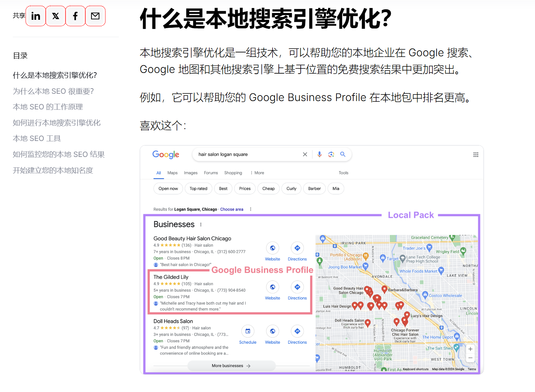Share the article on Facebook

click(75, 16)
